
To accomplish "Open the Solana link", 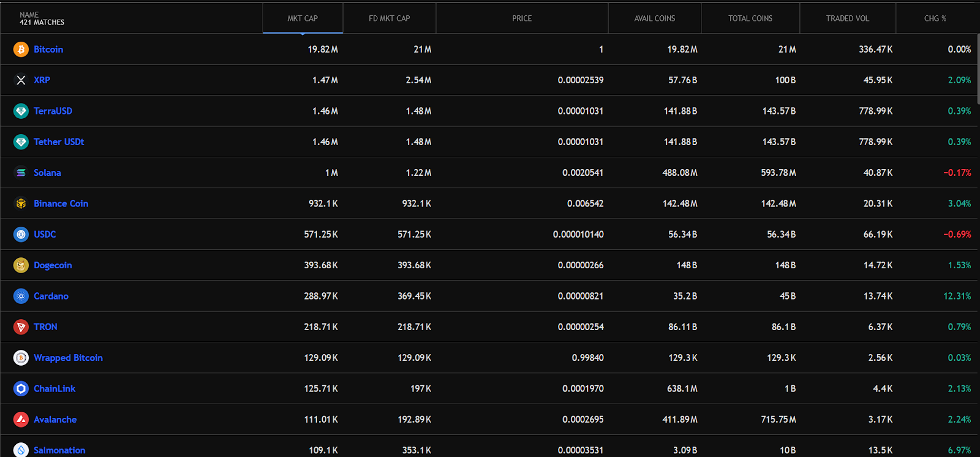I will click(x=47, y=173).
